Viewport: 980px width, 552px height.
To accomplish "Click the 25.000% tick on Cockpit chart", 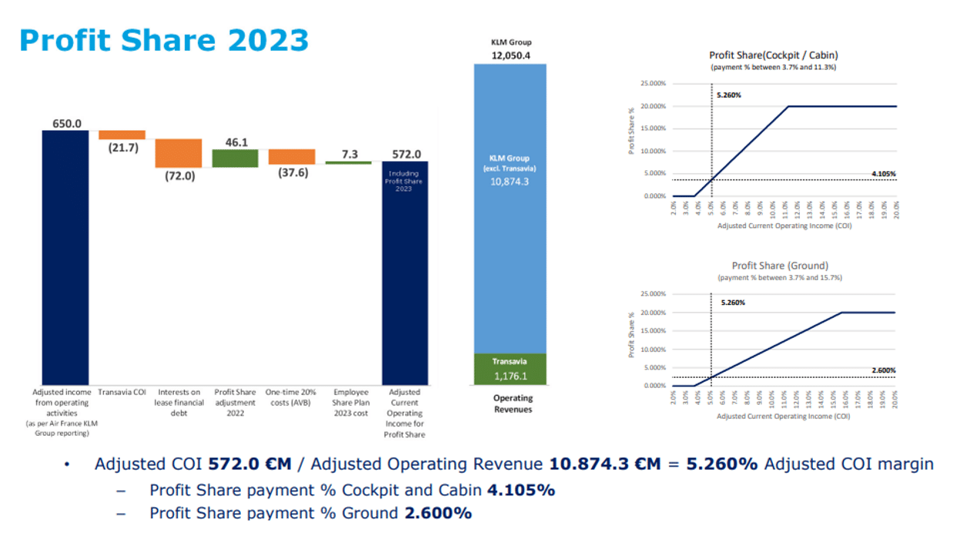I will coord(653,83).
